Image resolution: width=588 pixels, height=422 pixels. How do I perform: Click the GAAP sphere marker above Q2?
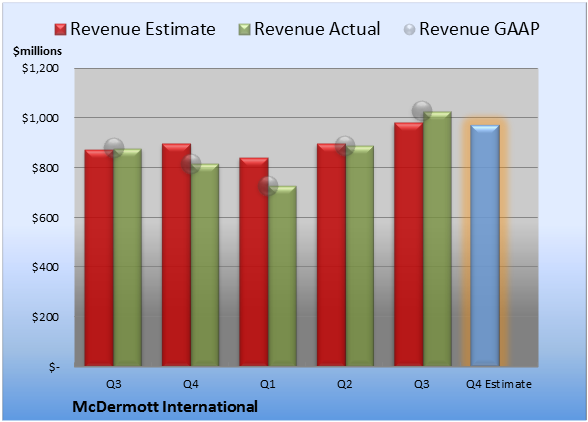click(x=345, y=146)
